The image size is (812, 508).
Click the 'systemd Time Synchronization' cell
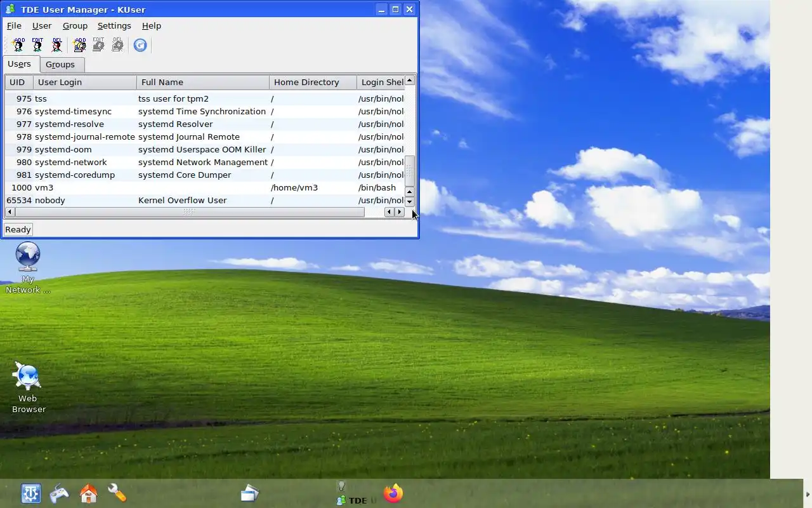[x=202, y=112]
